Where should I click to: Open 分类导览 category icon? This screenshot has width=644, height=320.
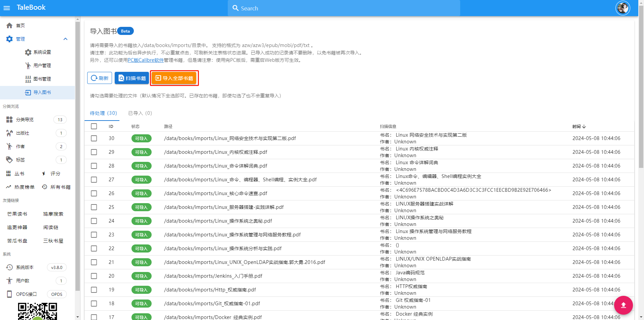9,120
